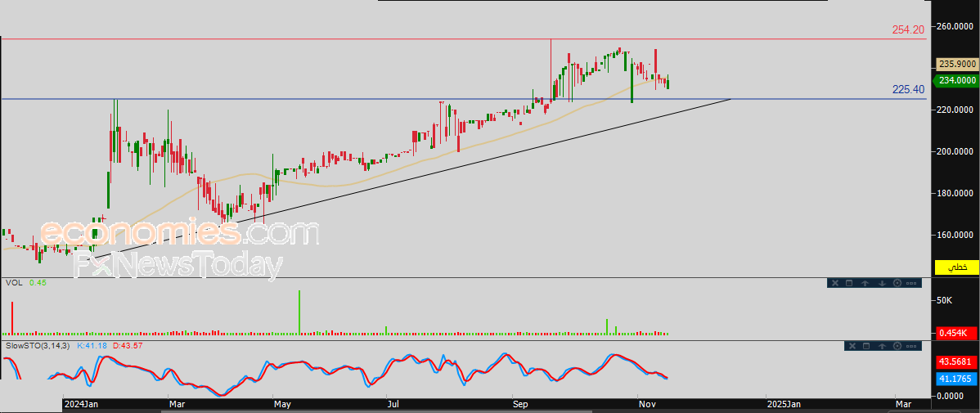The width and height of the screenshot is (980, 413).
Task: Click the VOL indicator label
Action: 14,283
